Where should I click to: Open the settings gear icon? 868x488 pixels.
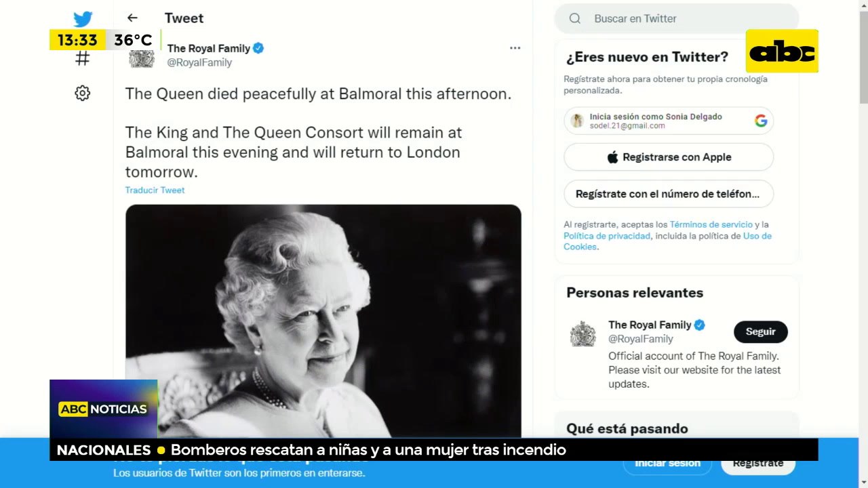coord(82,94)
